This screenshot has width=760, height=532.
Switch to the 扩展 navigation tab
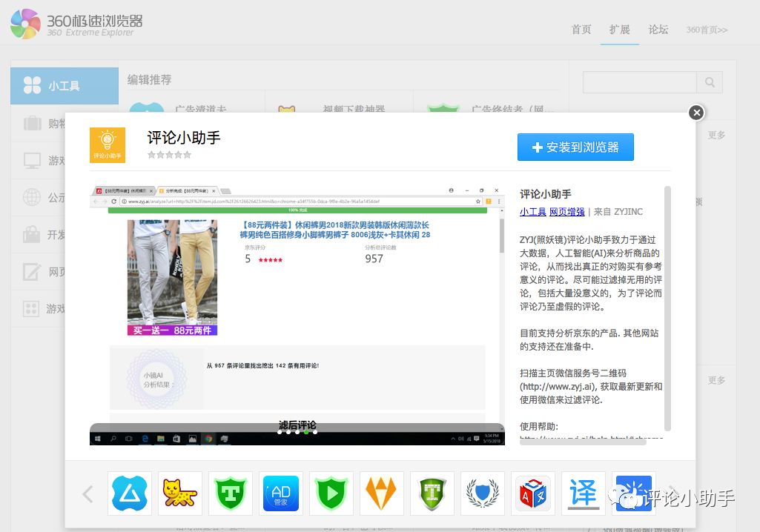coord(619,30)
